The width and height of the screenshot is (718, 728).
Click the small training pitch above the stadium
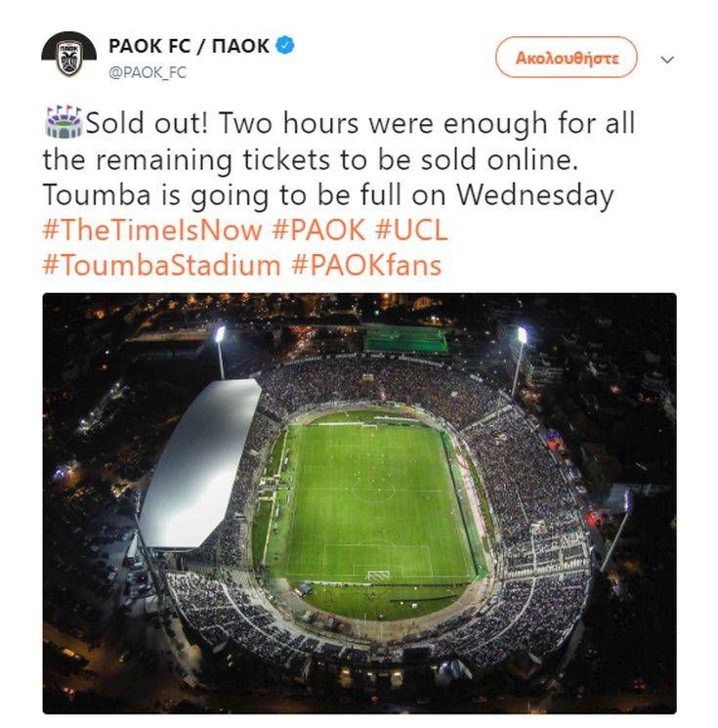(404, 338)
